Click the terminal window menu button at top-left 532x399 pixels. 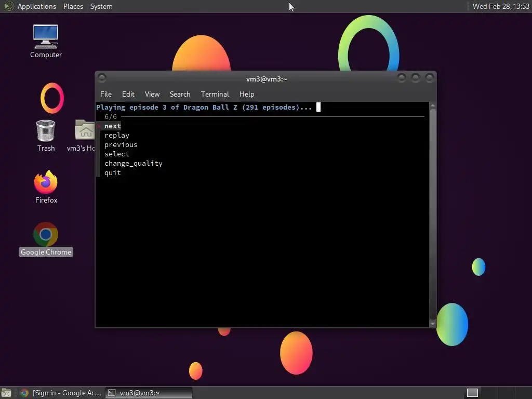coord(102,78)
